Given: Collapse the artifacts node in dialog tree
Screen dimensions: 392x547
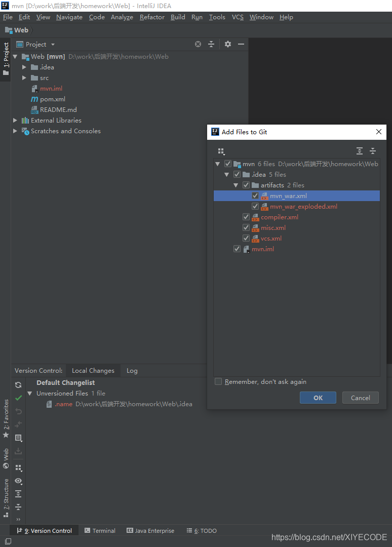Looking at the screenshot, I should coord(236,185).
